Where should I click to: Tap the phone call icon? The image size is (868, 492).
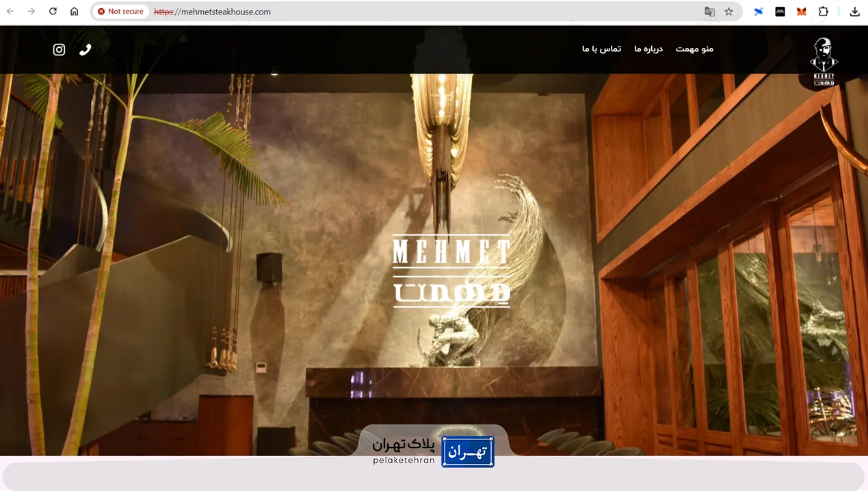pos(85,49)
